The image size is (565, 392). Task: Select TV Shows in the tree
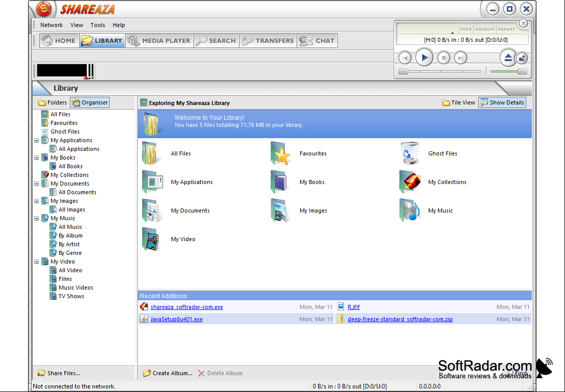coord(71,296)
